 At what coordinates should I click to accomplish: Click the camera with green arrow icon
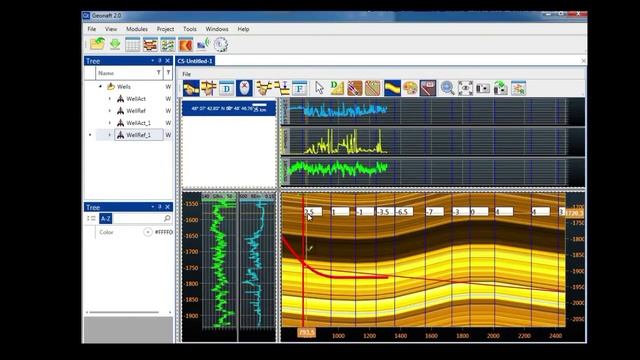coord(501,88)
